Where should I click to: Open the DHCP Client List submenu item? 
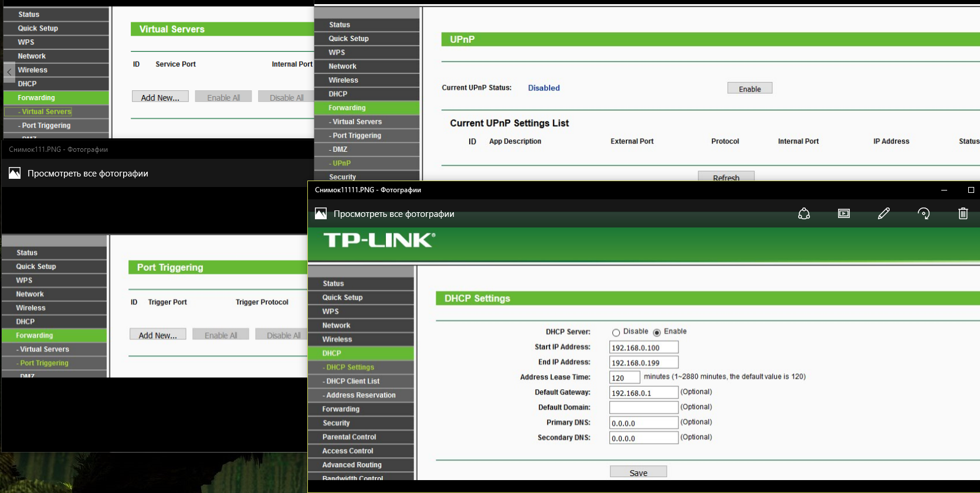click(352, 381)
